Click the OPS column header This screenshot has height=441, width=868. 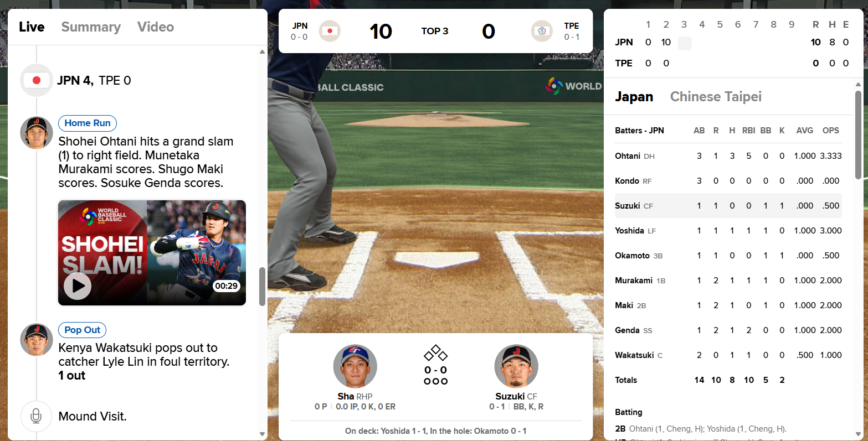pyautogui.click(x=831, y=131)
